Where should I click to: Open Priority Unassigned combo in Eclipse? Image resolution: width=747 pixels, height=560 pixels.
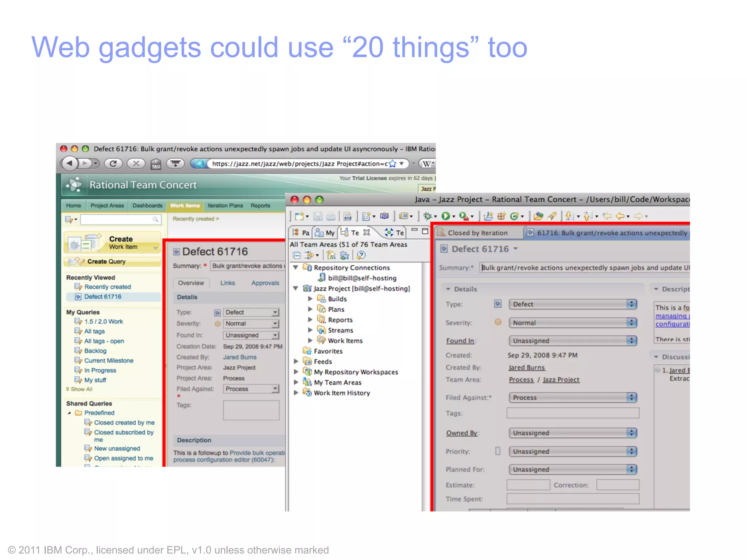click(x=573, y=451)
